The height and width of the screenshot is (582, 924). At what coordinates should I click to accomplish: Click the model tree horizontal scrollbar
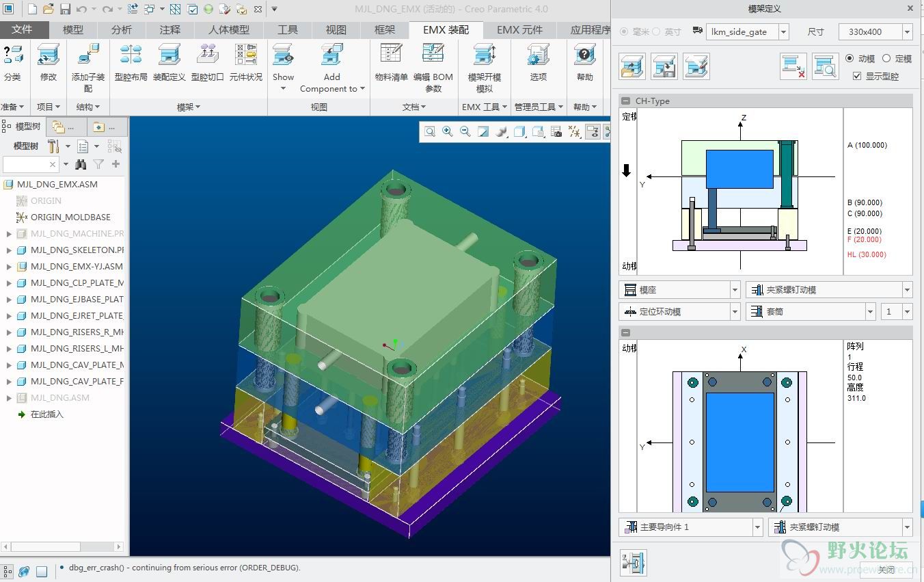pyautogui.click(x=47, y=547)
